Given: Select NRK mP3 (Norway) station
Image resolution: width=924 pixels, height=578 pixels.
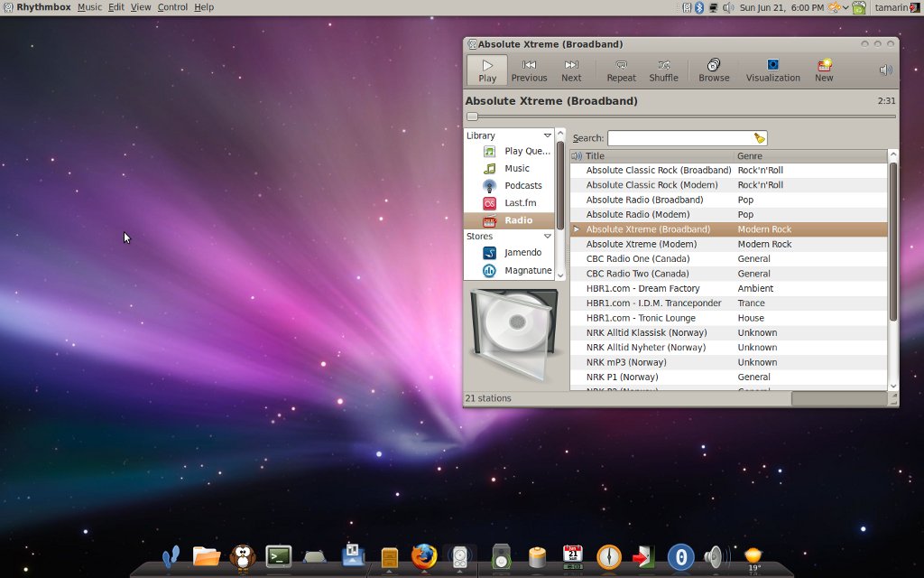Looking at the screenshot, I should 728,361.
